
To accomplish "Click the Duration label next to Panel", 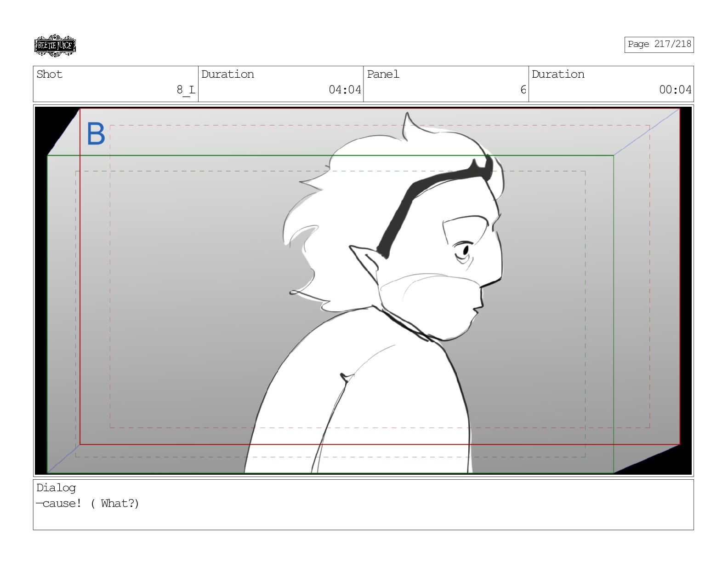I will tap(558, 74).
